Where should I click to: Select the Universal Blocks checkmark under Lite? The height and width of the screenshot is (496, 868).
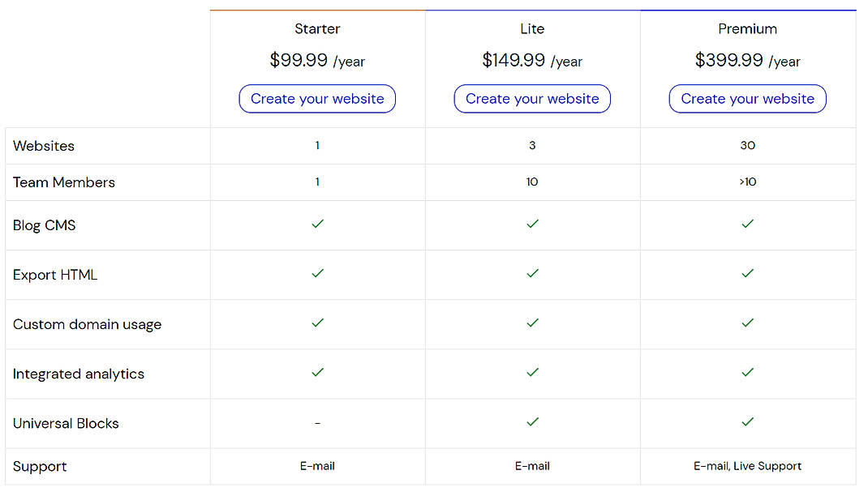click(x=532, y=422)
